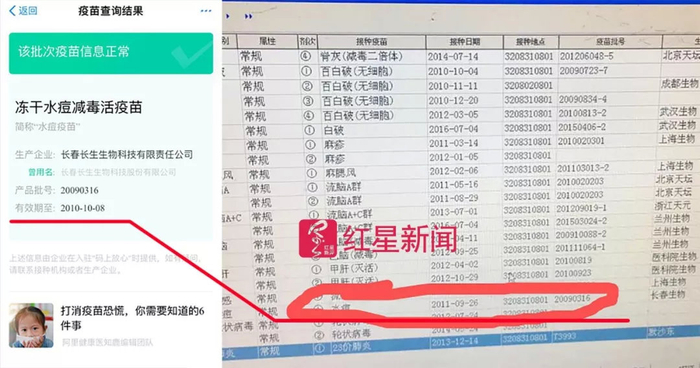Screen dimensions: 700x368
Task: Select manufacturer cell 长春生物
Action: [x=668, y=295]
